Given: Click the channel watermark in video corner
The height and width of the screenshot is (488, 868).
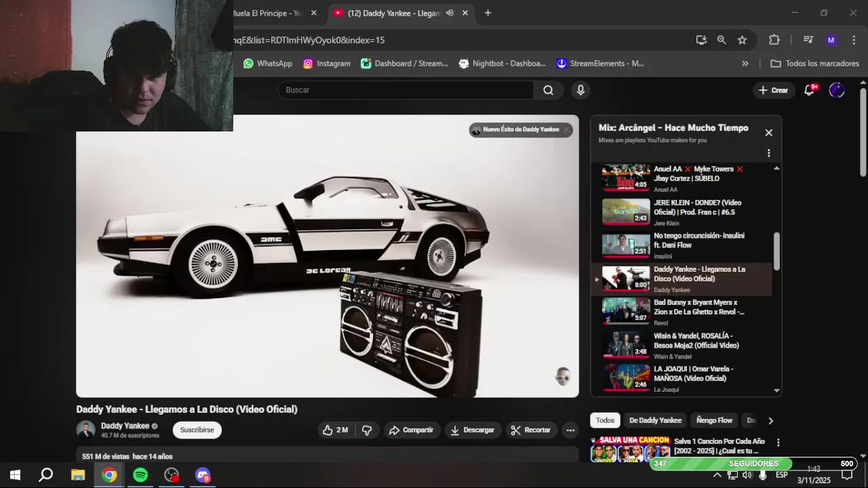Looking at the screenshot, I should [x=563, y=377].
